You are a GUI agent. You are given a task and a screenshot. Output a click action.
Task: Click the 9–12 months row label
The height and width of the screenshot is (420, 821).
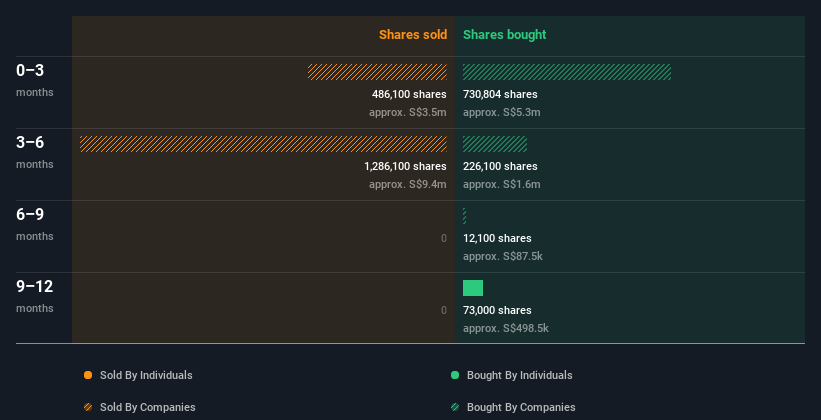point(35,296)
